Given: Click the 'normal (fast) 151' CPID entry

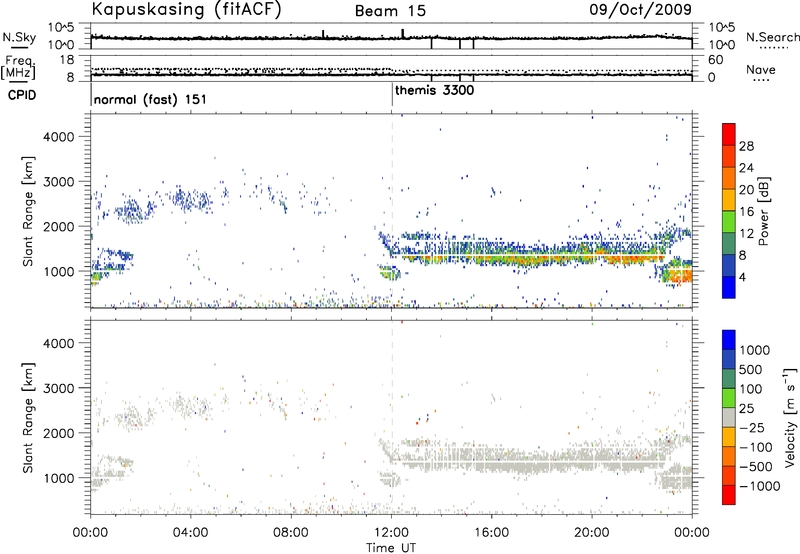Looking at the screenshot, I should (151, 99).
